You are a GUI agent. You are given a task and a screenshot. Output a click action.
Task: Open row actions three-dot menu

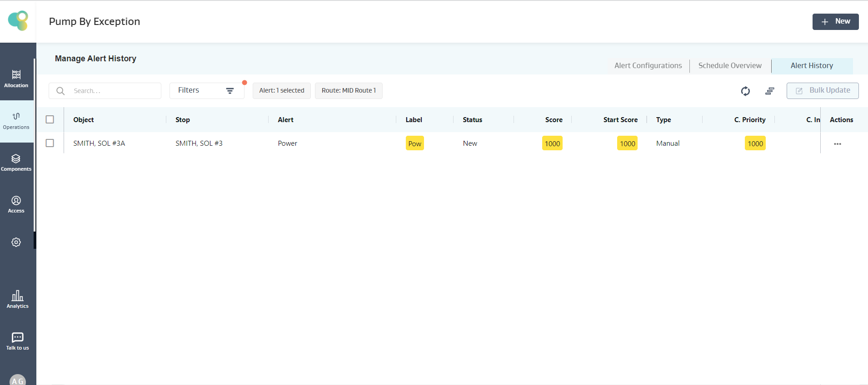(837, 144)
